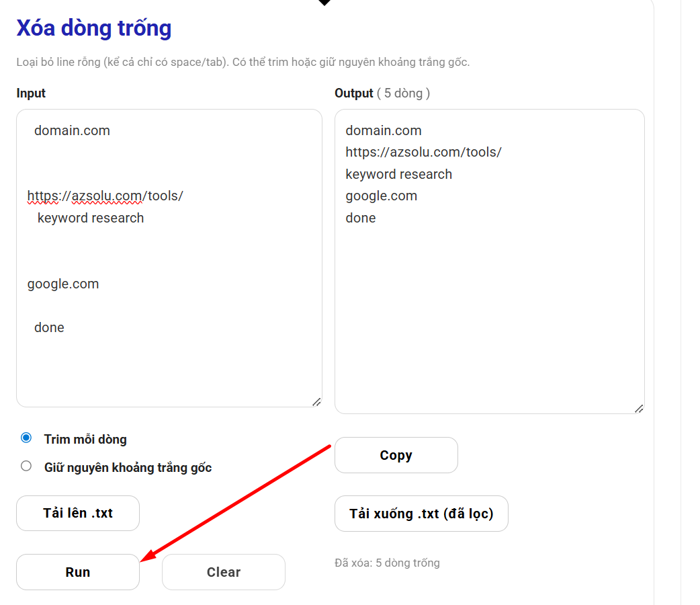The width and height of the screenshot is (700, 605).
Task: Click the "domain.com" line in Output
Action: point(384,130)
